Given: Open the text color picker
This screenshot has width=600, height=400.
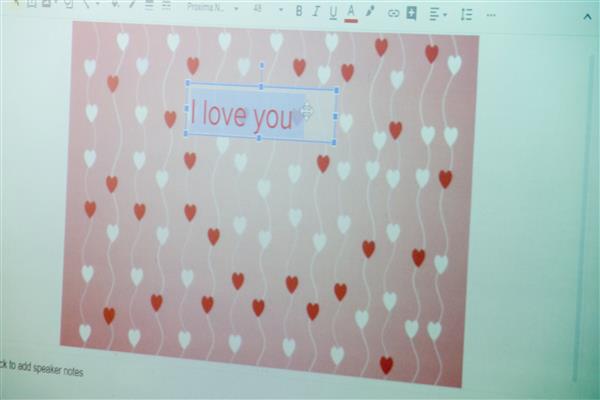Looking at the screenshot, I should 351,13.
